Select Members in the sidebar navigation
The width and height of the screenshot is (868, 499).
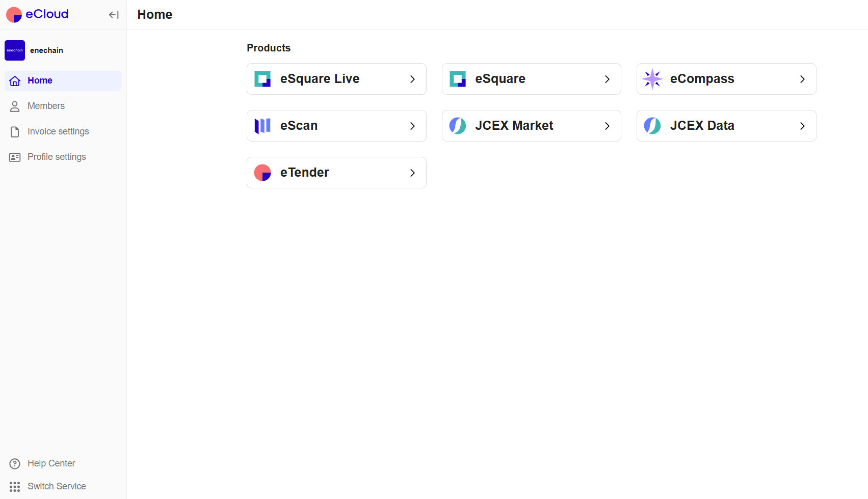coord(46,106)
